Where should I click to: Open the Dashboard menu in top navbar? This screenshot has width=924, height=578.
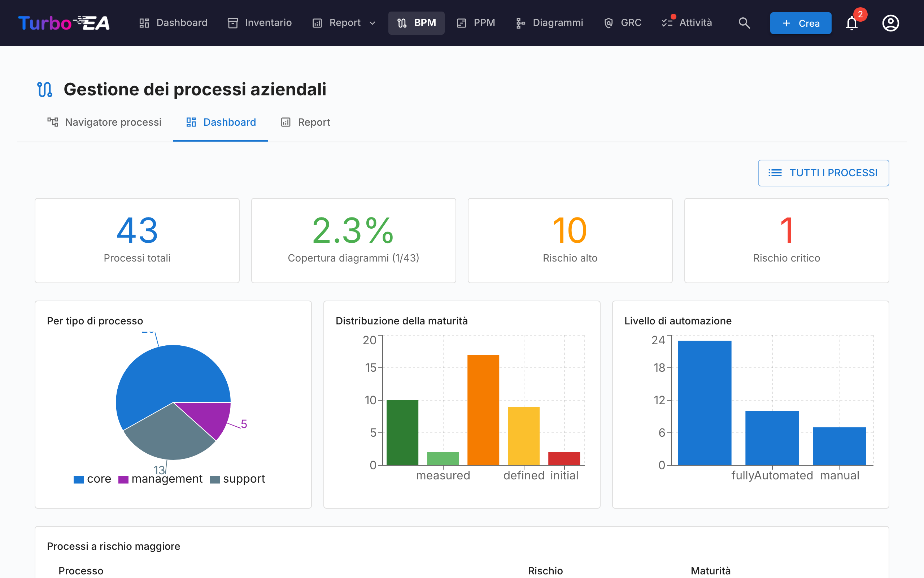(x=173, y=23)
